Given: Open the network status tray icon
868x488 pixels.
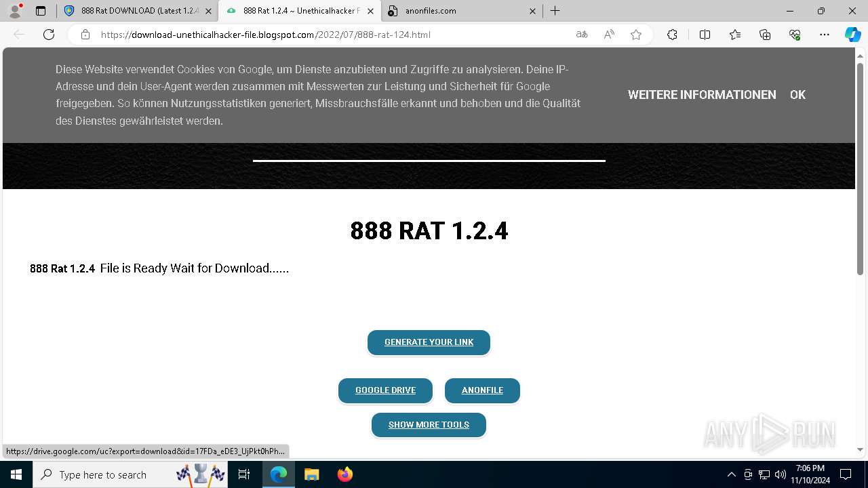Looking at the screenshot, I should tap(764, 474).
